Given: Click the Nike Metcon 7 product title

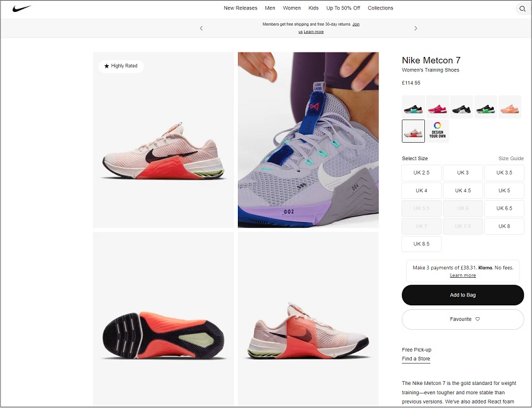Looking at the screenshot, I should 431,60.
